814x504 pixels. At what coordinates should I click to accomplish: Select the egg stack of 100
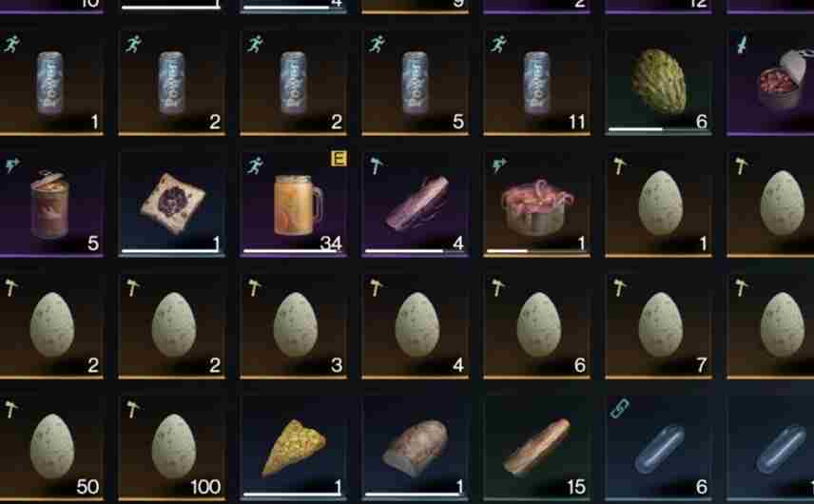point(172,448)
